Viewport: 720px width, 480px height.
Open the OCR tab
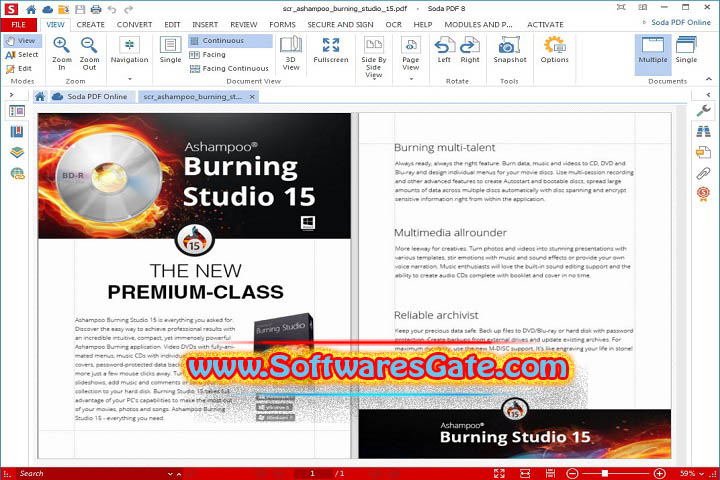point(394,25)
